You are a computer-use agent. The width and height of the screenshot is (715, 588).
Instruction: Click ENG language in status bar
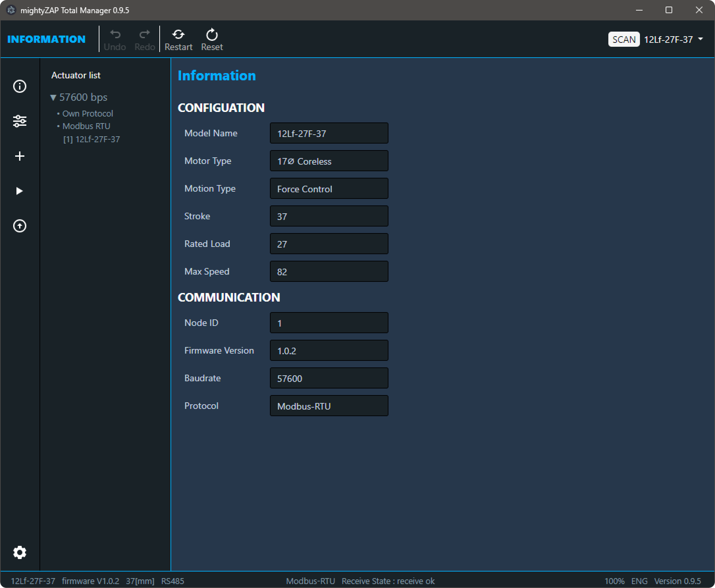(639, 581)
